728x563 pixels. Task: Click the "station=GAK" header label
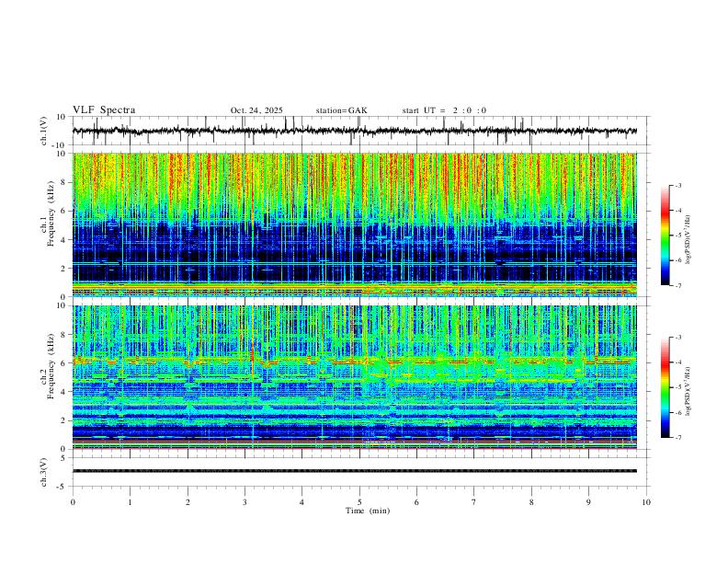click(x=341, y=110)
